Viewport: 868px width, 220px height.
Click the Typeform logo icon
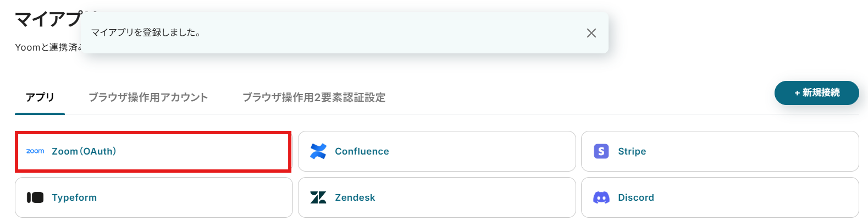[x=35, y=197]
